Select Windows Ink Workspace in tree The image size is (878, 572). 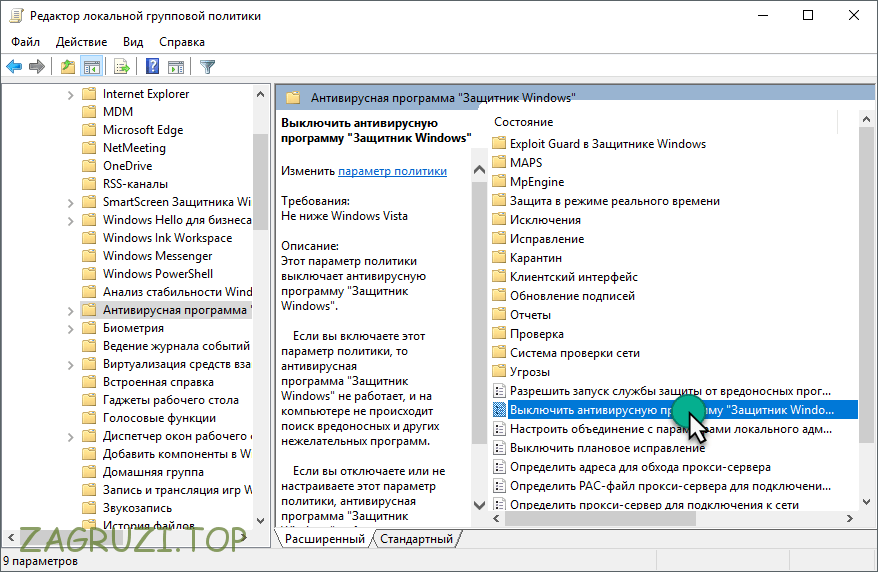click(x=167, y=238)
